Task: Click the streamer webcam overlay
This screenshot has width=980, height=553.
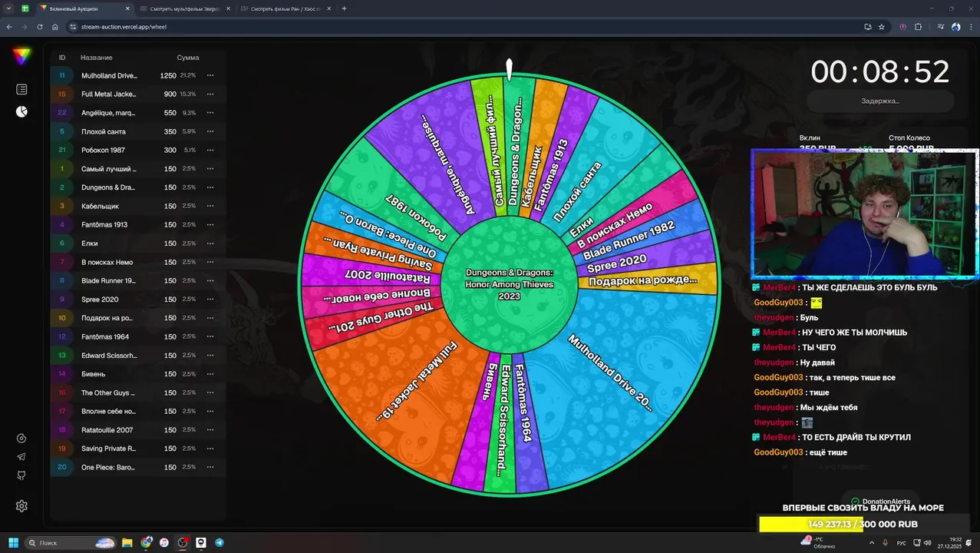Action: click(x=864, y=213)
